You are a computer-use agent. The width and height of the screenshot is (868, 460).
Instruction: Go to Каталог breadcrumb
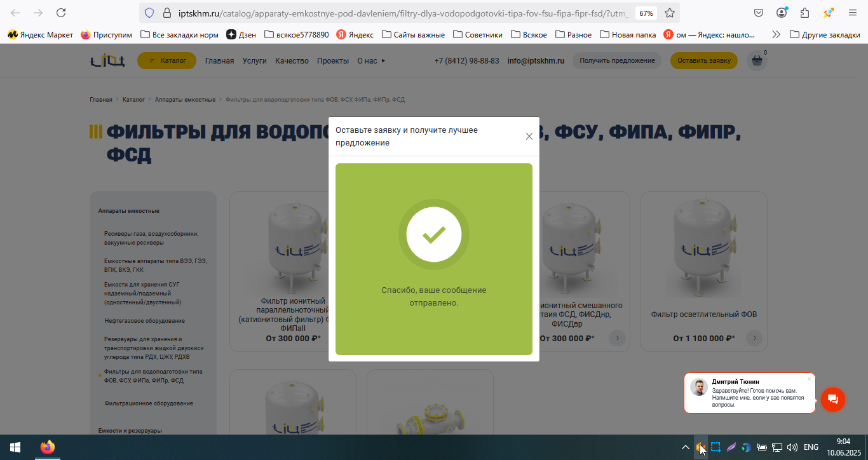133,100
